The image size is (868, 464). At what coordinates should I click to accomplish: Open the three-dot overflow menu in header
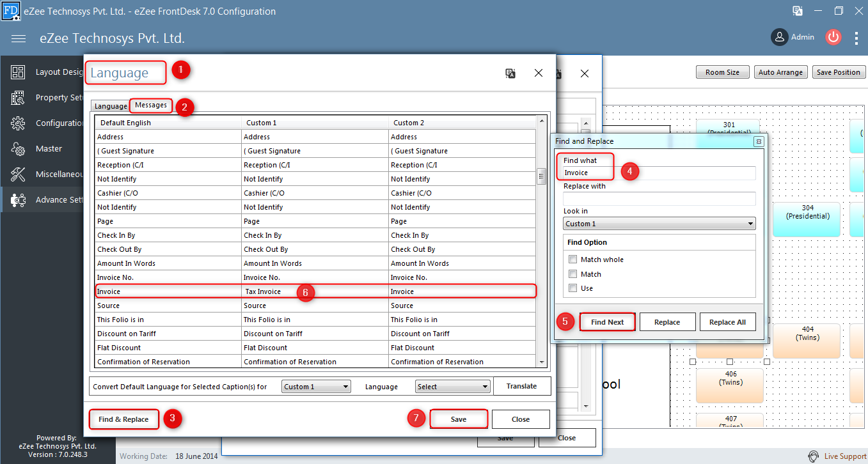click(856, 38)
